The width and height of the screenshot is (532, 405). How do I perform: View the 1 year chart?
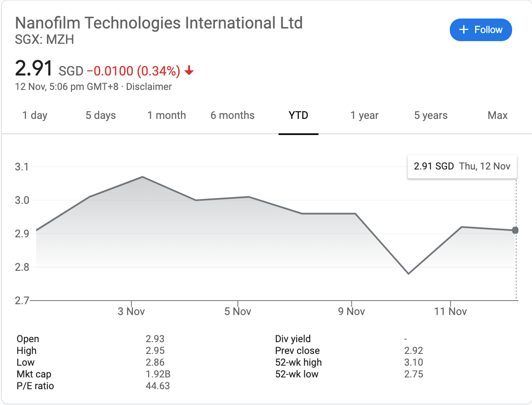point(364,115)
